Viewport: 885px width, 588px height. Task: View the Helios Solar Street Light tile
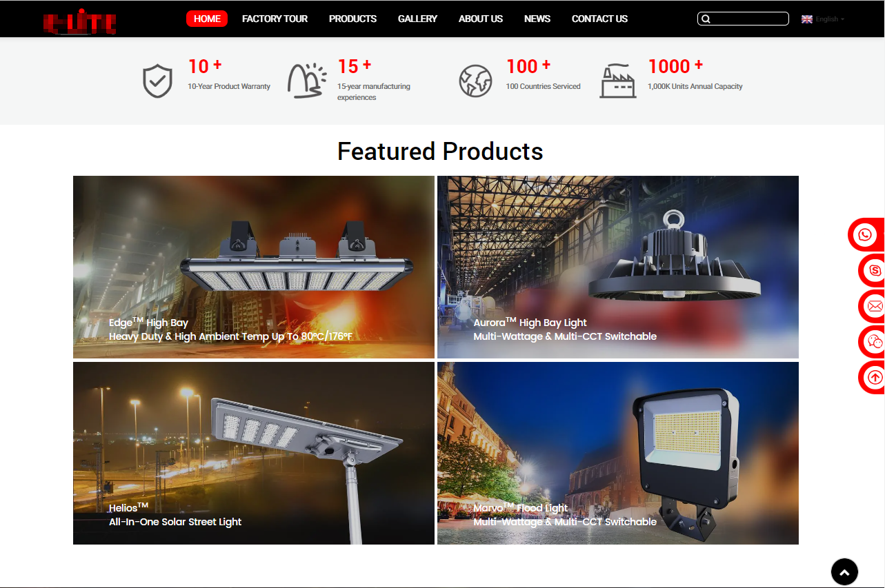click(x=254, y=453)
